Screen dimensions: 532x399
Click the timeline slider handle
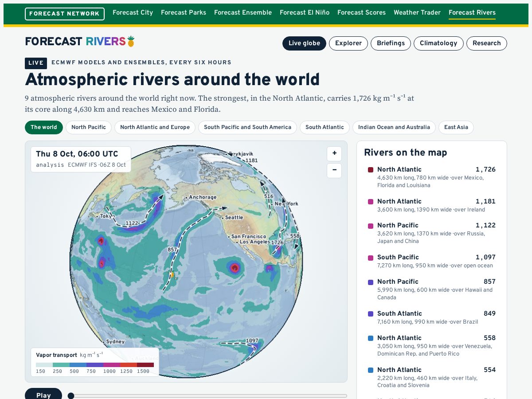(x=71, y=396)
